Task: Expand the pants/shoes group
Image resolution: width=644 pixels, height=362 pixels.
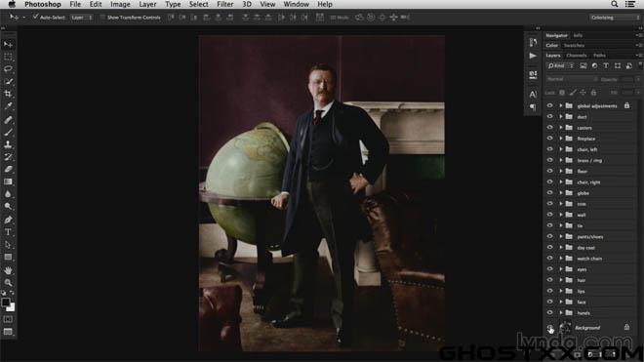Action: [x=561, y=236]
